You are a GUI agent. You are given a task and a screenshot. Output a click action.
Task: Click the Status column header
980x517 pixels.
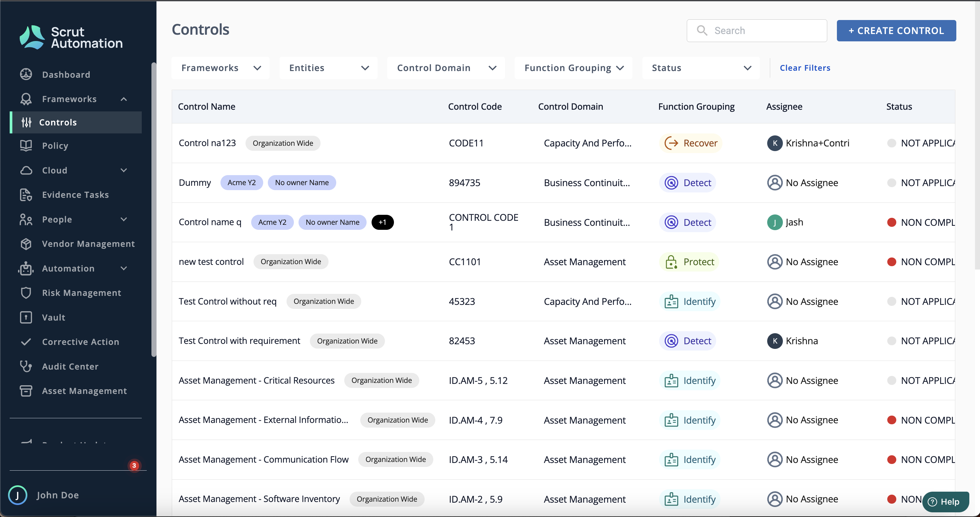coord(899,106)
